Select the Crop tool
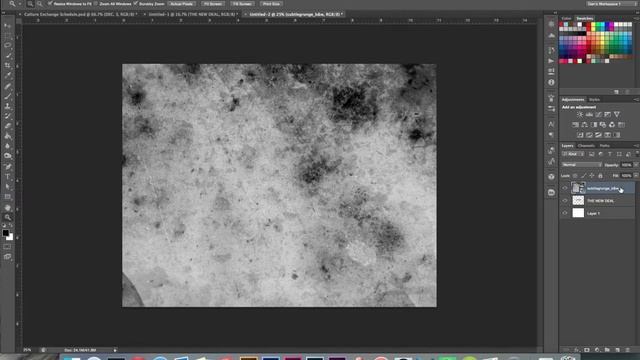 [8, 65]
